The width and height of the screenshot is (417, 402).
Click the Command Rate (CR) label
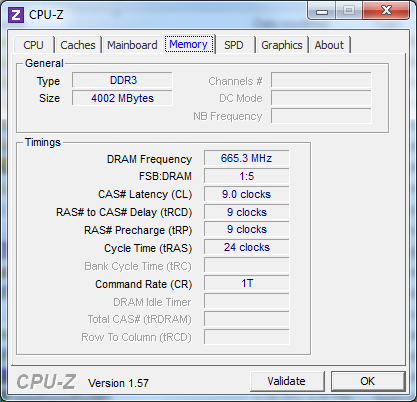tap(144, 284)
